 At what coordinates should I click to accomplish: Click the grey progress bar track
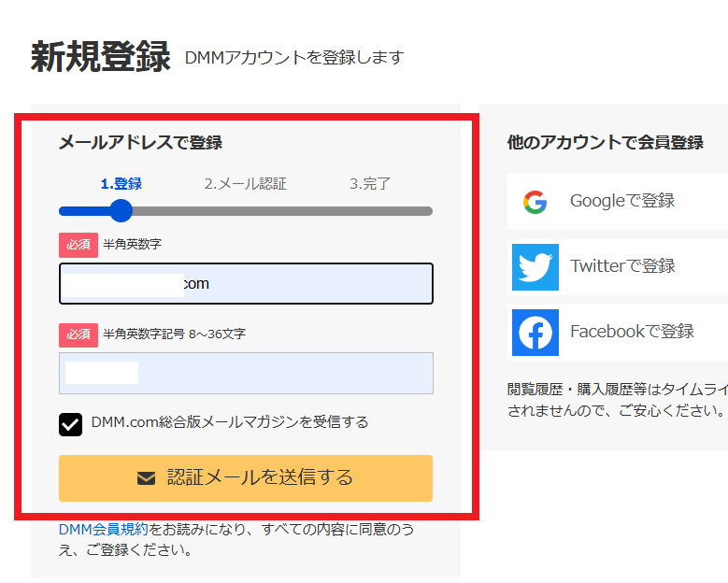[x=280, y=211]
